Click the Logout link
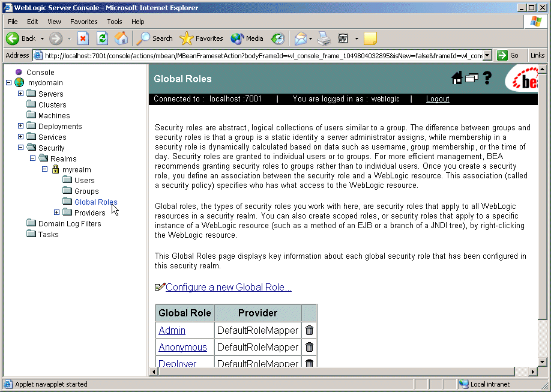This screenshot has height=392, width=551. click(x=438, y=99)
